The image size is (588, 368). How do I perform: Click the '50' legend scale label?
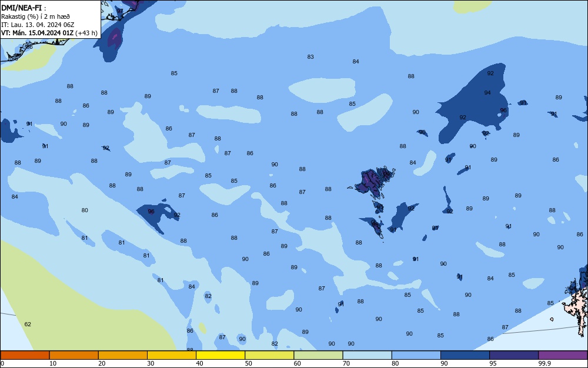click(x=249, y=363)
